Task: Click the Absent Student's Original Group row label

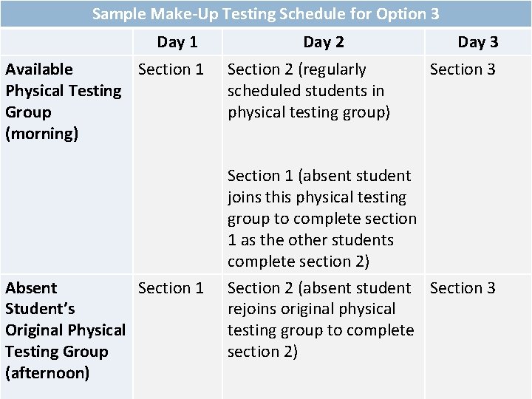Action: (65, 330)
